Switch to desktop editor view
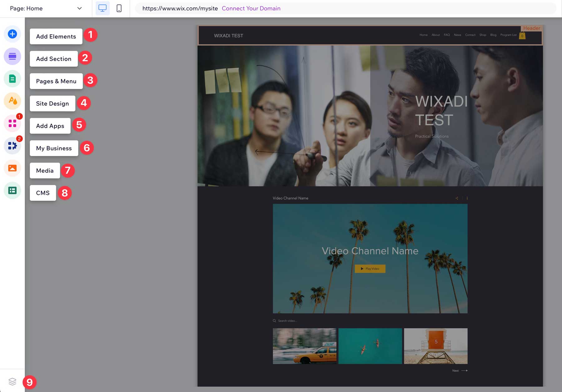Screen dimensions: 562x392 (103, 8)
